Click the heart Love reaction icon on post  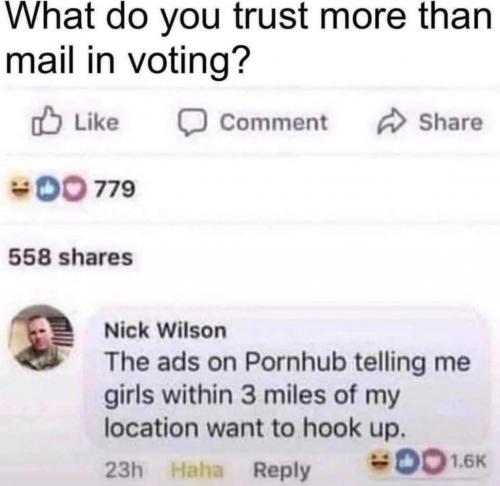coord(72,189)
